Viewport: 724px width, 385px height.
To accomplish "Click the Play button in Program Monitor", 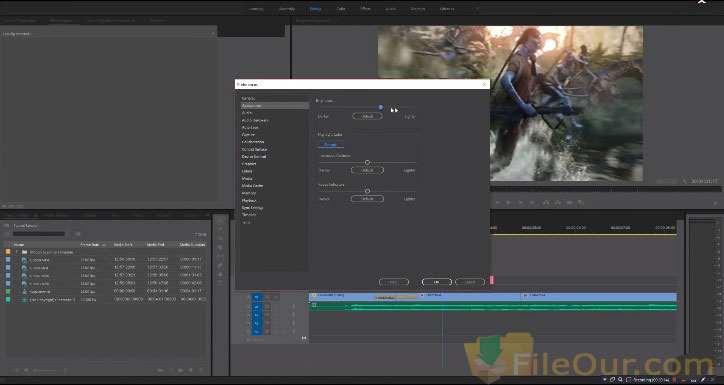I will 509,203.
